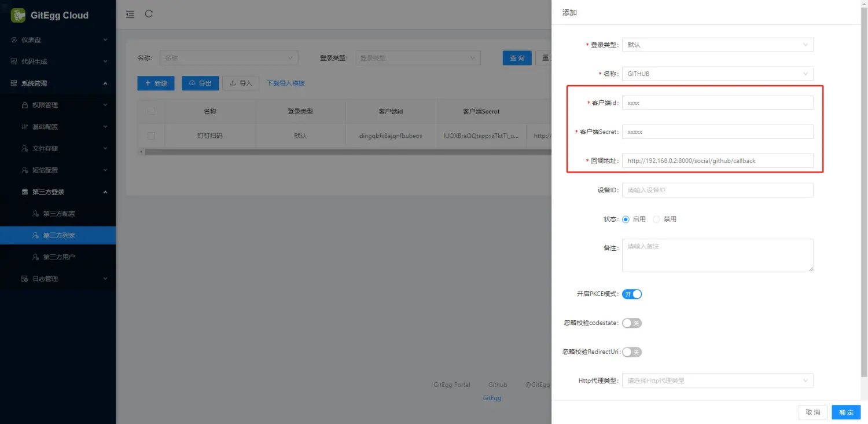The width and height of the screenshot is (868, 424).
Task: Open the Http代理类型 dropdown
Action: coord(718,381)
